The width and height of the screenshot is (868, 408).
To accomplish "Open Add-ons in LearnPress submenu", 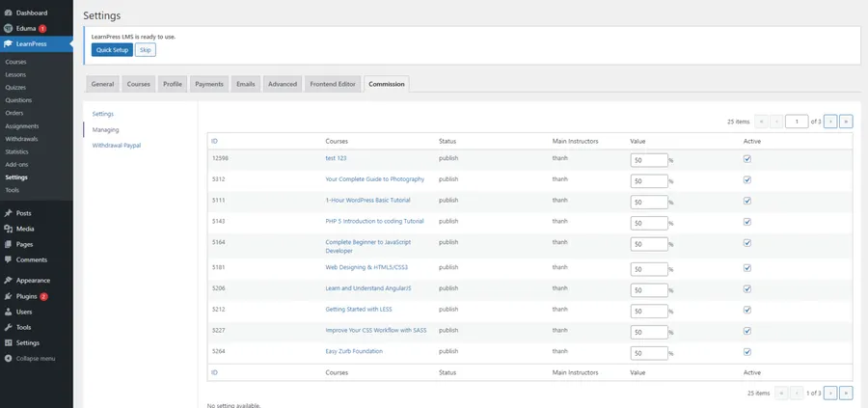I will tap(16, 164).
